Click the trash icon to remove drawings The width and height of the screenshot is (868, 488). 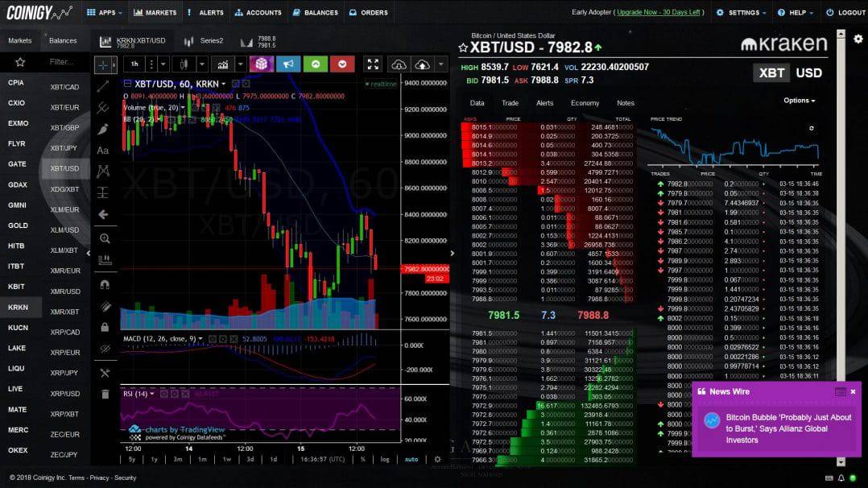(x=105, y=394)
